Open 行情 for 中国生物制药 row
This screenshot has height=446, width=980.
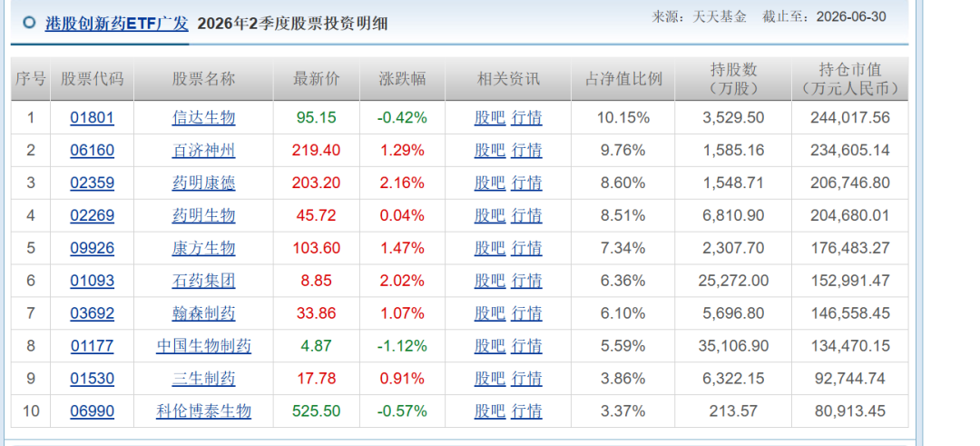pyautogui.click(x=526, y=346)
